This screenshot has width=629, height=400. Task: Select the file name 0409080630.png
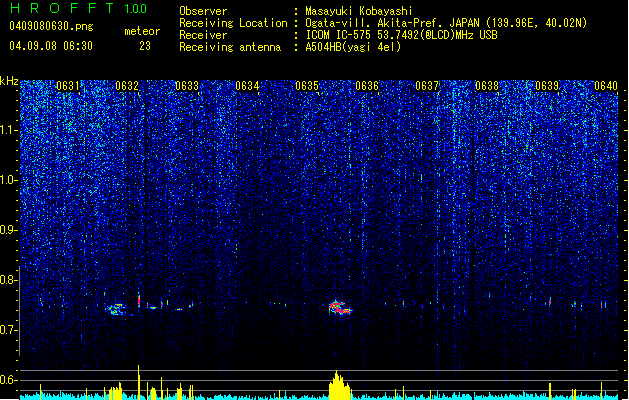pos(51,26)
